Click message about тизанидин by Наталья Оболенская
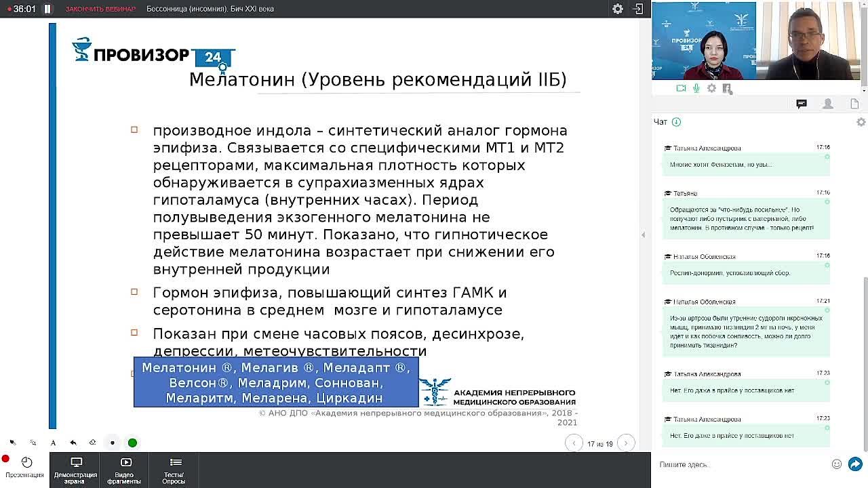This screenshot has width=868, height=488. pos(746,331)
